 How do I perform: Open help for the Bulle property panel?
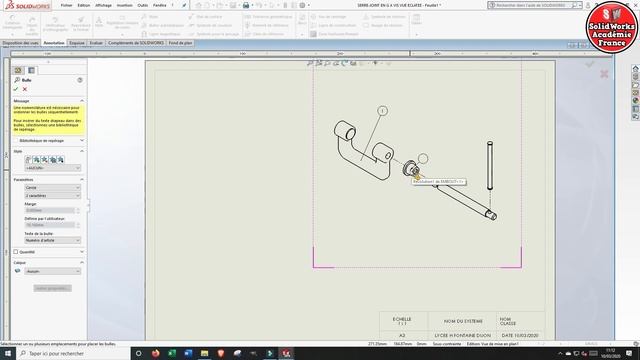80,80
